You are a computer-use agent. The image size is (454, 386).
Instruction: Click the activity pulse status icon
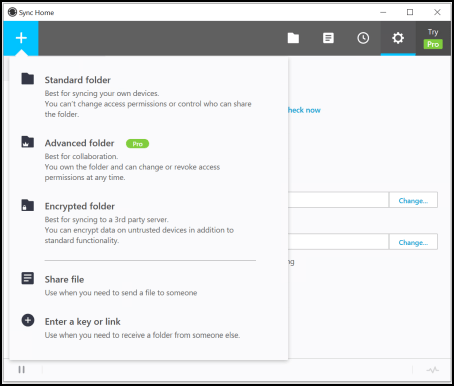[433, 370]
